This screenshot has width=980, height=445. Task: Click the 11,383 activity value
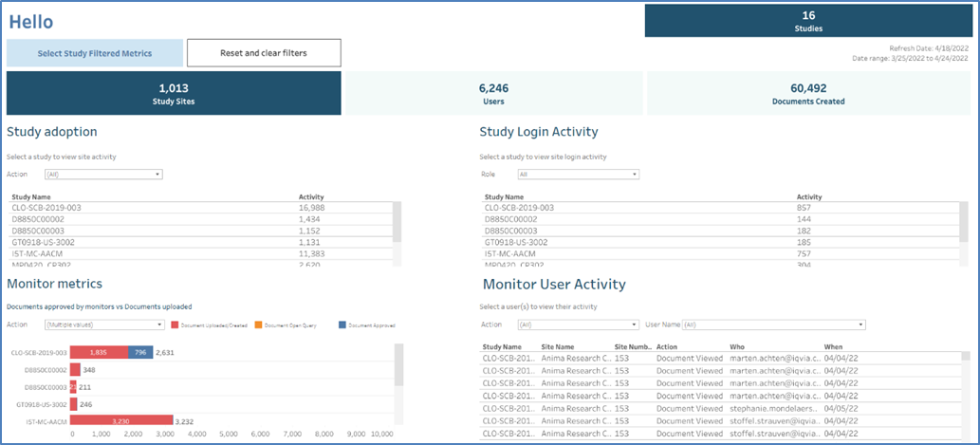pyautogui.click(x=311, y=253)
